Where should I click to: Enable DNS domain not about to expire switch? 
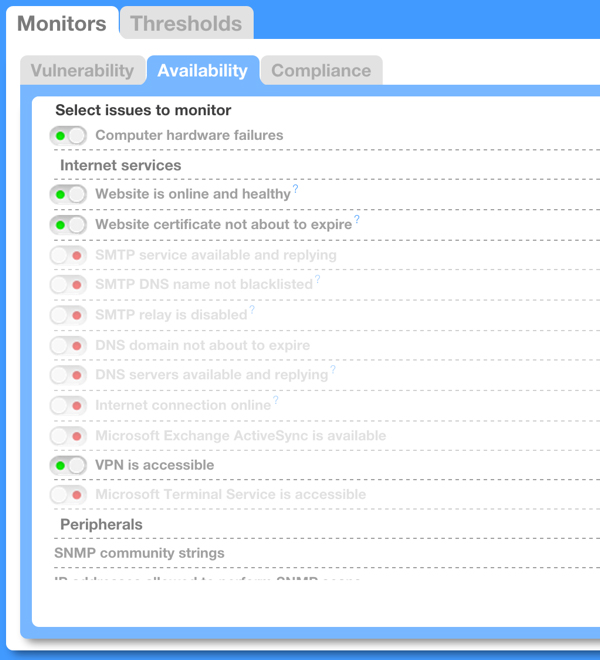click(68, 346)
